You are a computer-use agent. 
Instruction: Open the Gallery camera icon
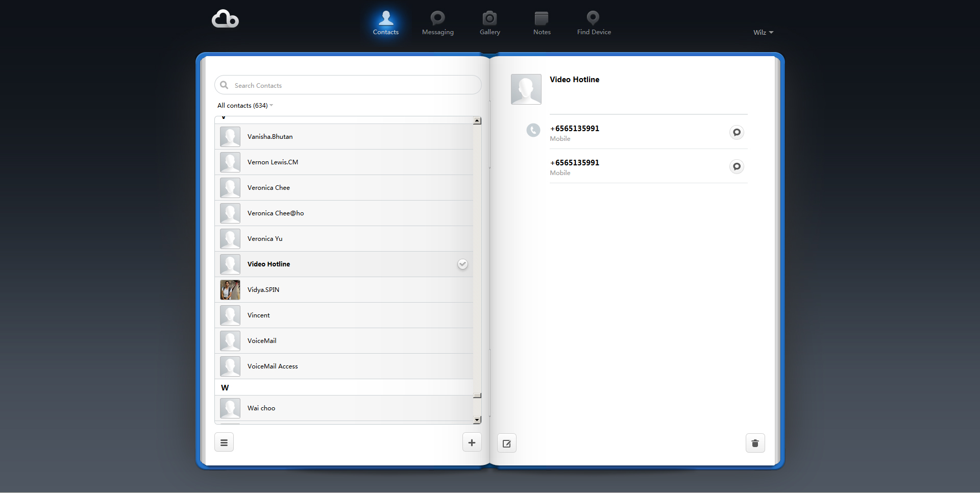489,19
